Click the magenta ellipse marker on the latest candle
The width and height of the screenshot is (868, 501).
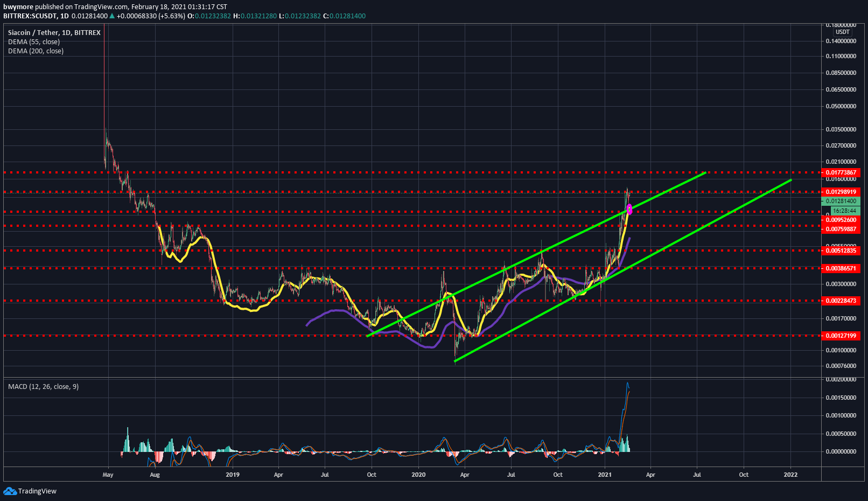coord(629,209)
